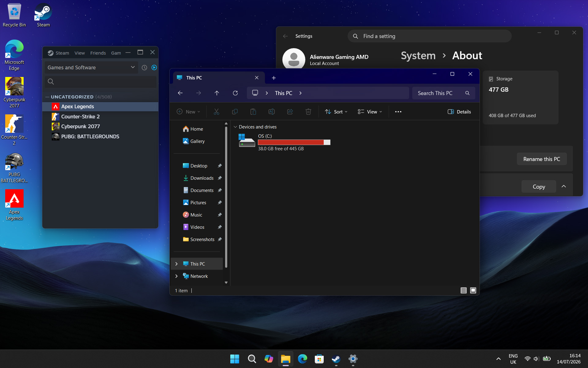Click the Paste icon in File Explorer toolbar
Viewport: 588px width, 368px height.
click(x=253, y=112)
